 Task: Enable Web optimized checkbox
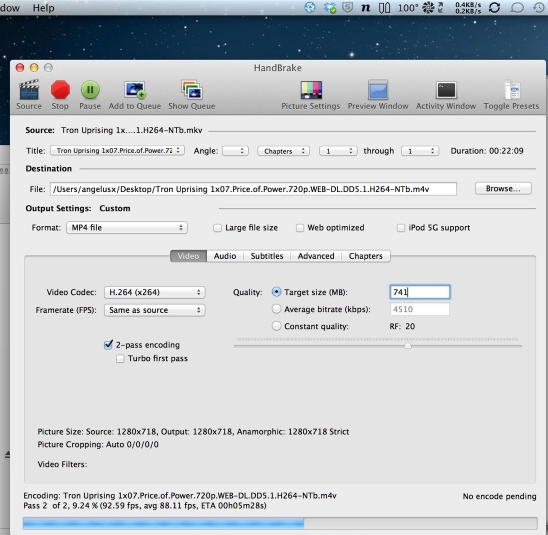coord(300,228)
